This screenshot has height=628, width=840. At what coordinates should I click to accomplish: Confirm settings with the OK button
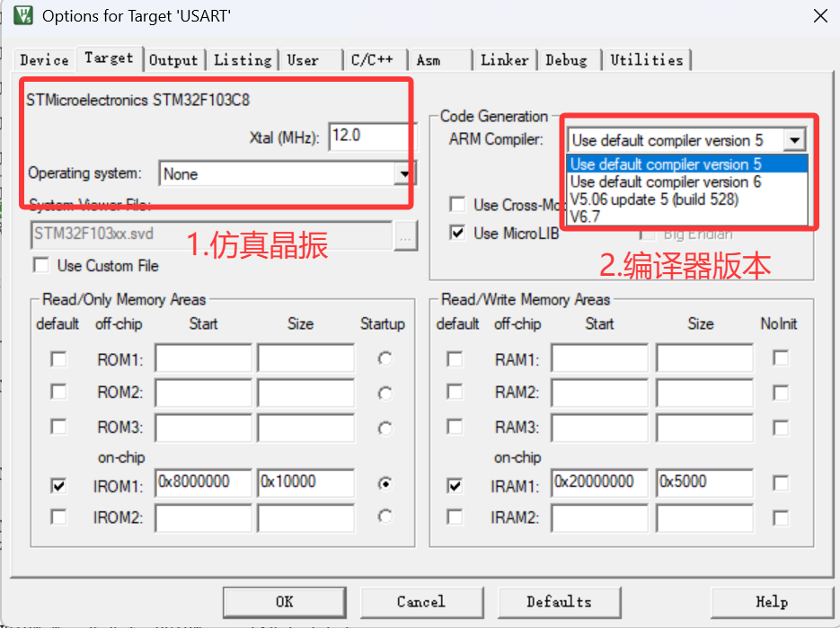(x=285, y=602)
